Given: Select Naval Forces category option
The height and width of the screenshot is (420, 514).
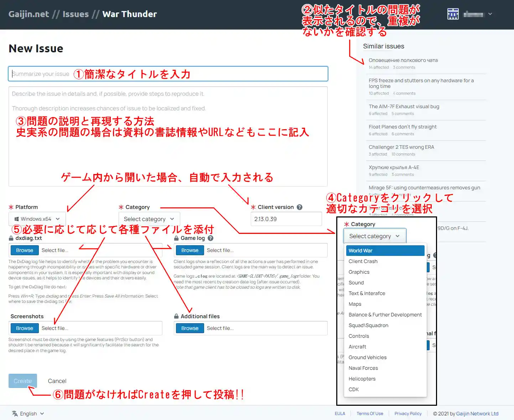Looking at the screenshot, I should click(385, 368).
